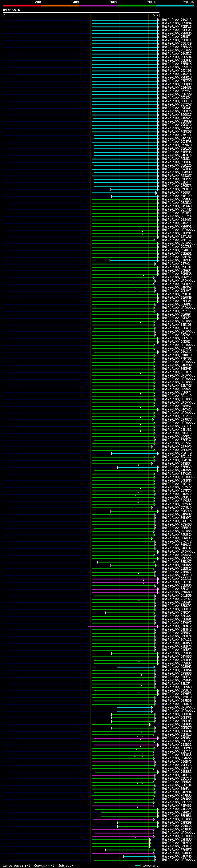This screenshot has width=197, height=868.
Task: Click the green ~80% identity color bar
Action: pyautogui.click(x=137, y=6)
